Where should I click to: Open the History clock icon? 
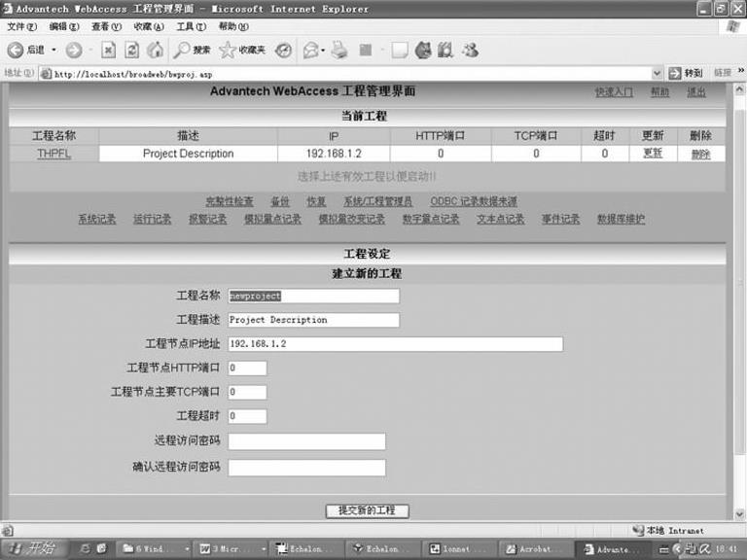point(283,50)
